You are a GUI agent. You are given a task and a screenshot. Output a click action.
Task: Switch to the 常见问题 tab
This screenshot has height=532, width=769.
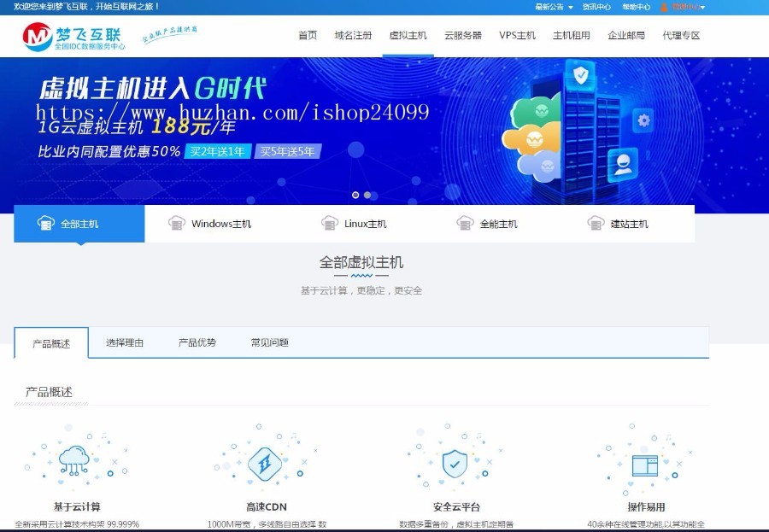pyautogui.click(x=270, y=342)
